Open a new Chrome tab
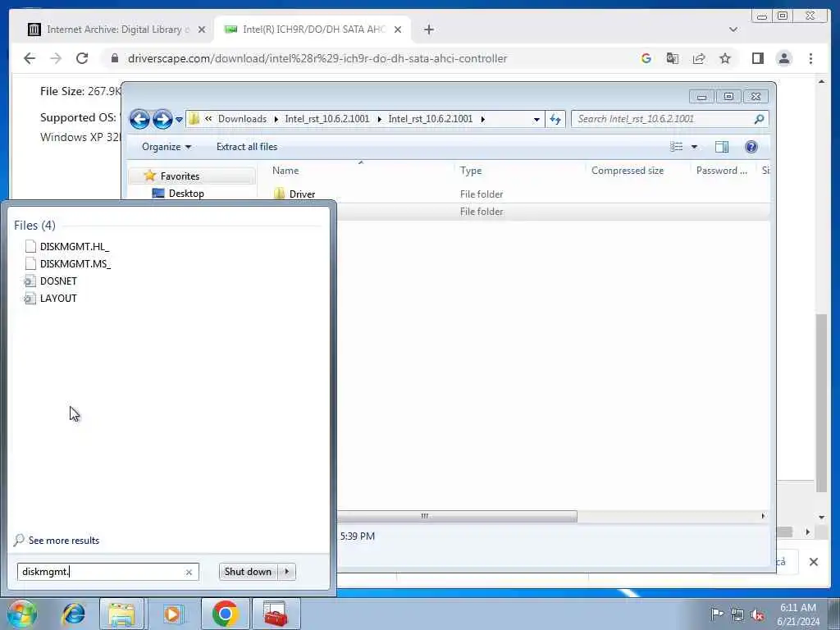 [x=428, y=30]
